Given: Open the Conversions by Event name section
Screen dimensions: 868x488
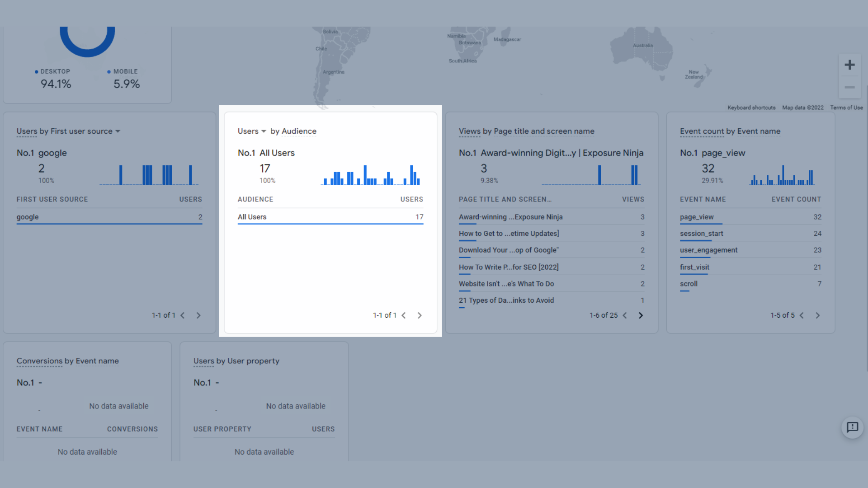Looking at the screenshot, I should [67, 361].
